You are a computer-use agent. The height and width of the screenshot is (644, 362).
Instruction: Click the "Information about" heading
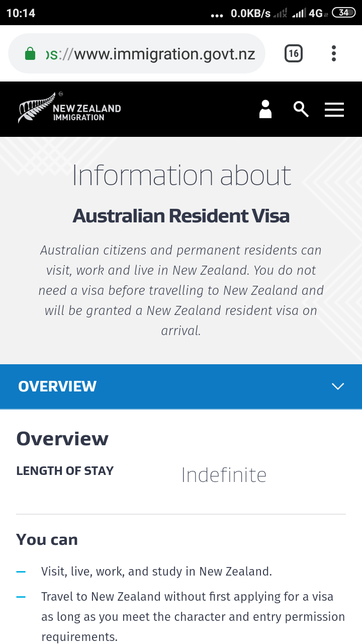[x=181, y=175]
